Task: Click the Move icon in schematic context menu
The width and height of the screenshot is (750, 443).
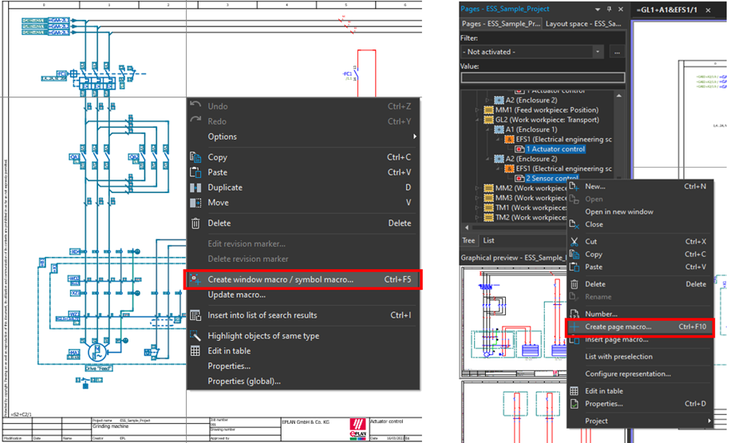Action: click(x=195, y=203)
